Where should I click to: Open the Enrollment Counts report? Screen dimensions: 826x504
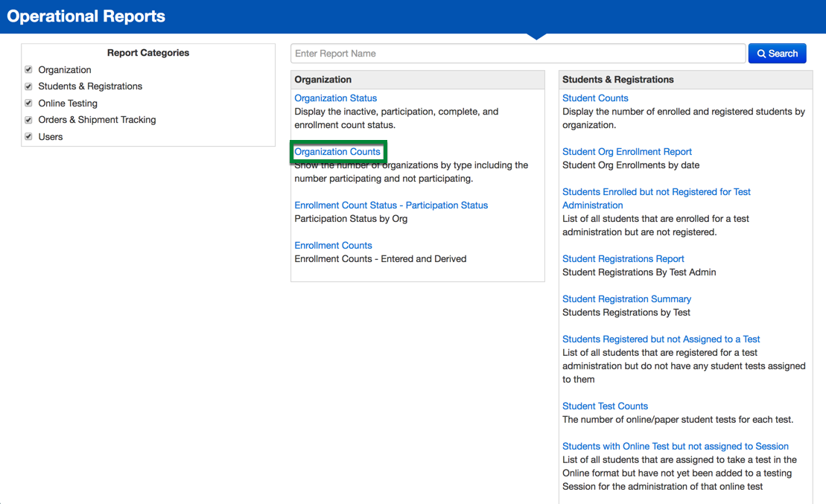(x=333, y=246)
